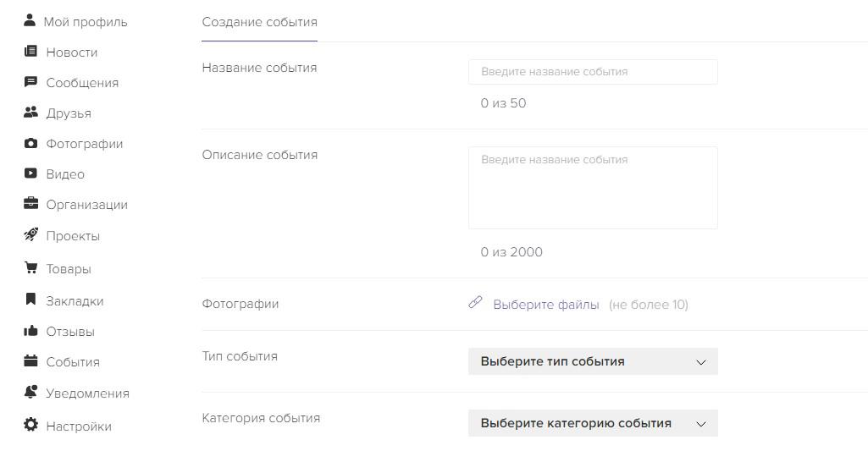Screen dimensions: 868x451
Task: Click the Messages chat bubble icon
Action: coord(30,82)
